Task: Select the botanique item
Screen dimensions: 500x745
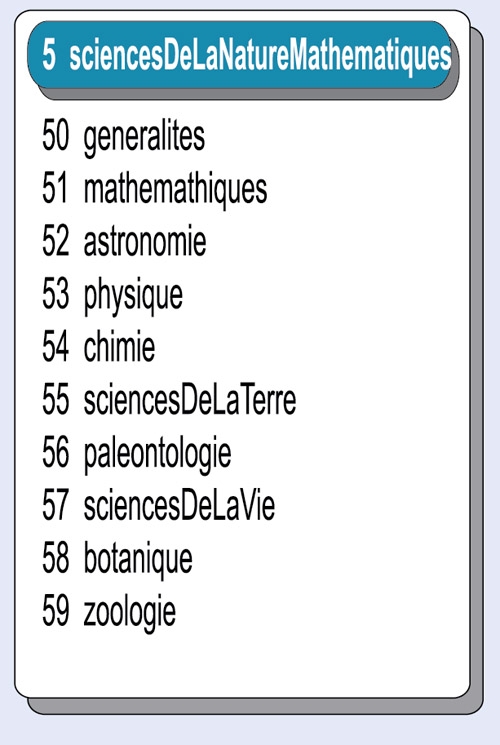Action: pyautogui.click(x=138, y=559)
